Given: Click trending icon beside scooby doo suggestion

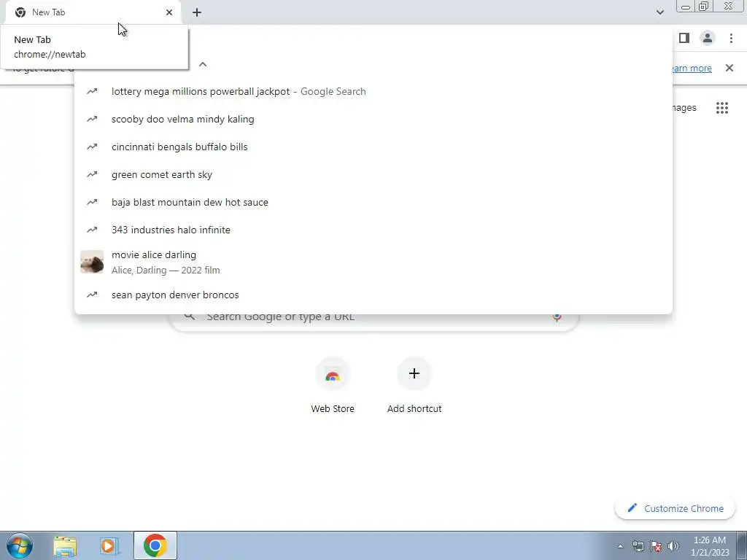Looking at the screenshot, I should tap(92, 119).
